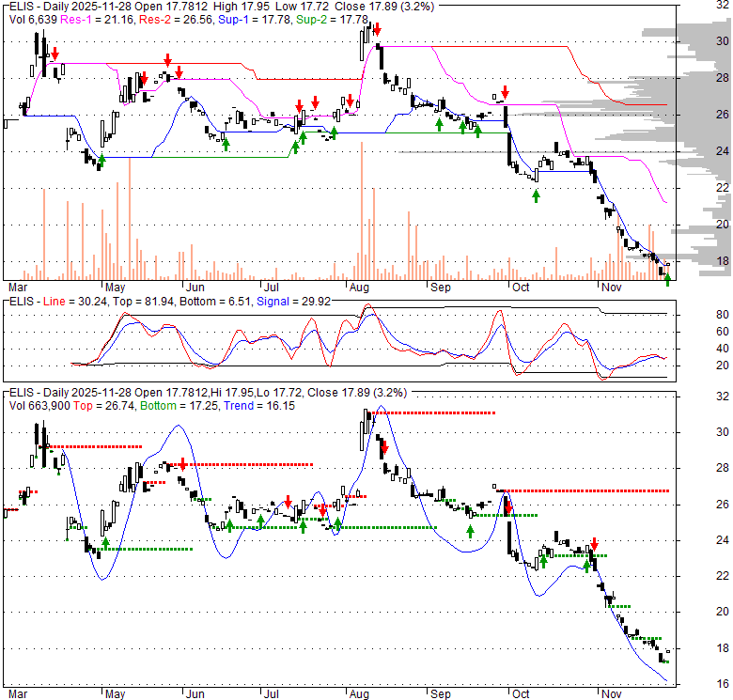Click red sell arrow near late October, bottom chart
The image size is (733, 700).
594,543
